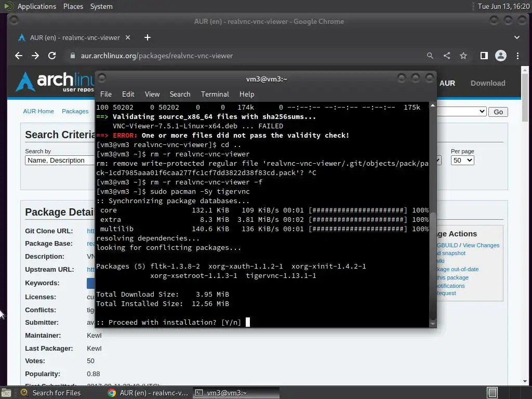Open a new Chrome tab
This screenshot has height=399, width=532.
pos(147,37)
